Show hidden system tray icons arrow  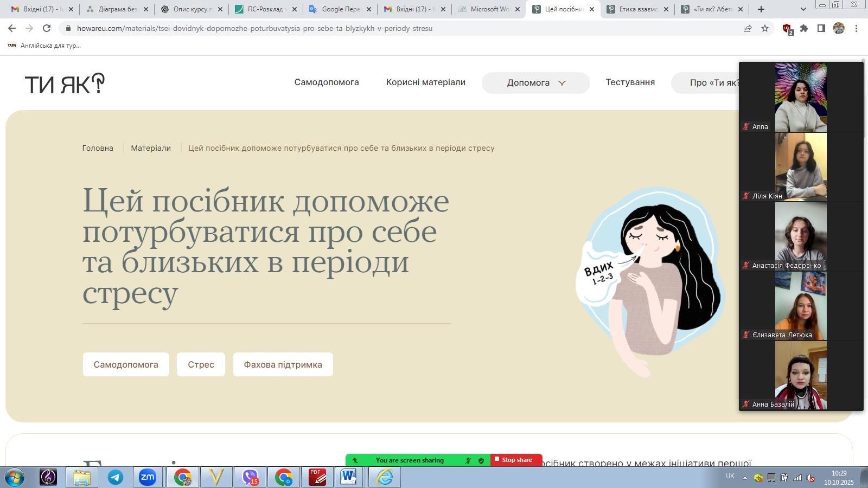(745, 478)
